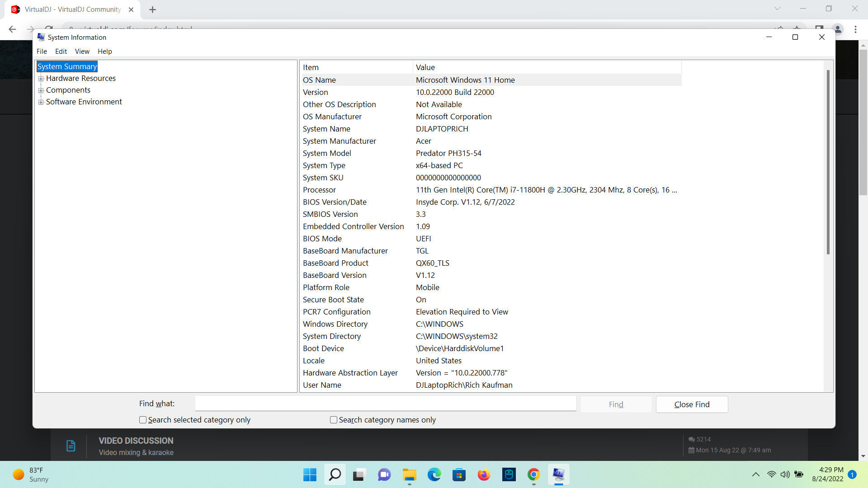868x488 pixels.
Task: Show hidden system tray icons chevron
Action: [x=755, y=474]
